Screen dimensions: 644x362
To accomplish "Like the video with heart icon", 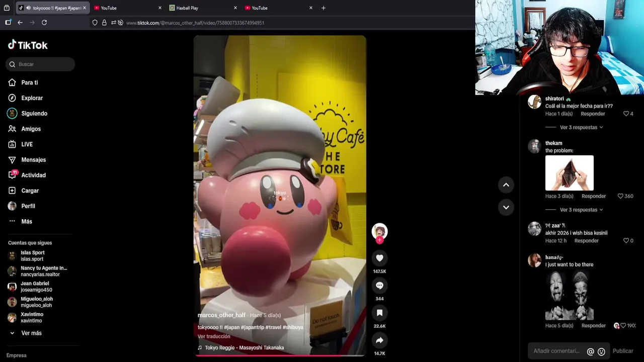I will point(379,258).
